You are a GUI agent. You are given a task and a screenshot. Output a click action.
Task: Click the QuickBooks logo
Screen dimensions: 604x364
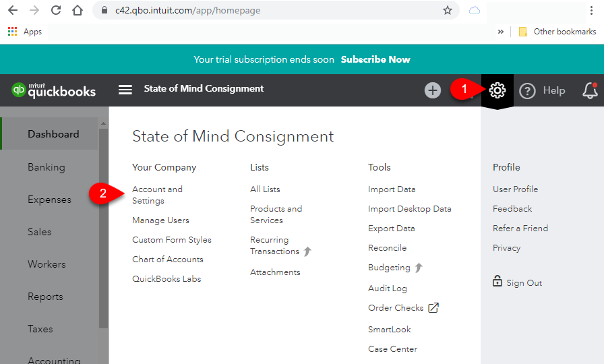click(53, 90)
